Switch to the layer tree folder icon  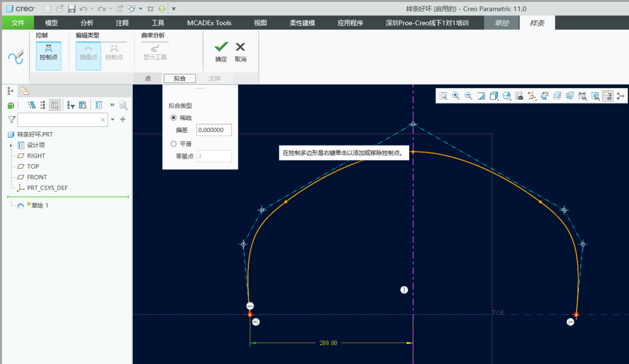[25, 91]
